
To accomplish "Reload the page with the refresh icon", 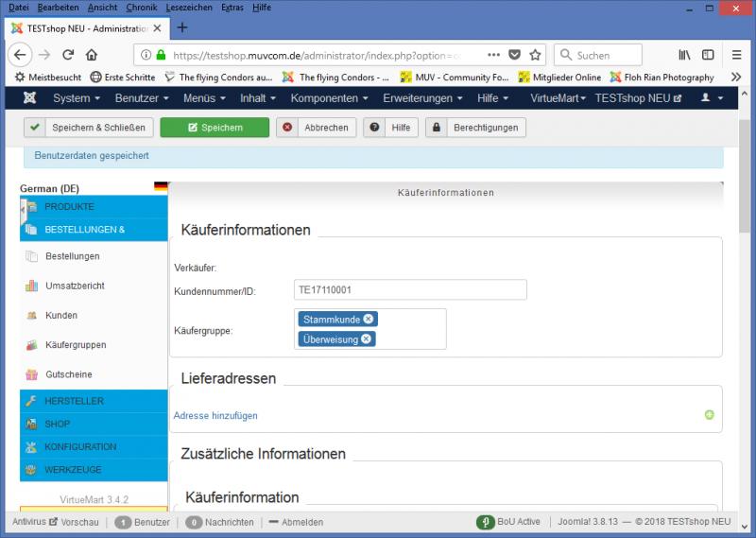I will tap(68, 55).
